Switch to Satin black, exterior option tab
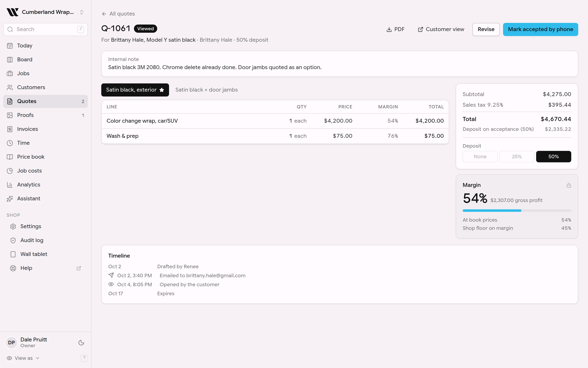588x368 pixels. pos(135,90)
